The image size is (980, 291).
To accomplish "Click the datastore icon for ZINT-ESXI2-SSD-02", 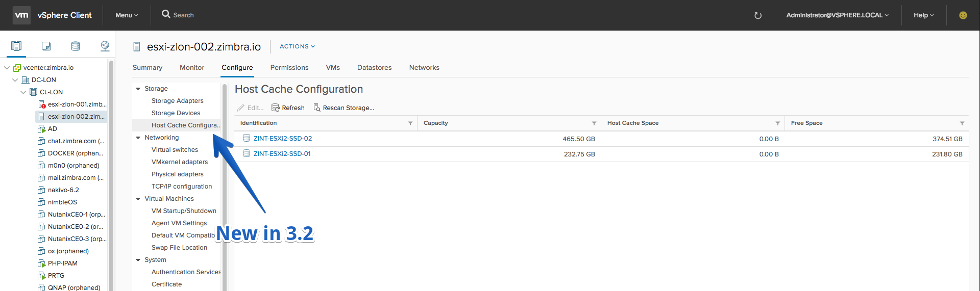I will pyautogui.click(x=247, y=138).
